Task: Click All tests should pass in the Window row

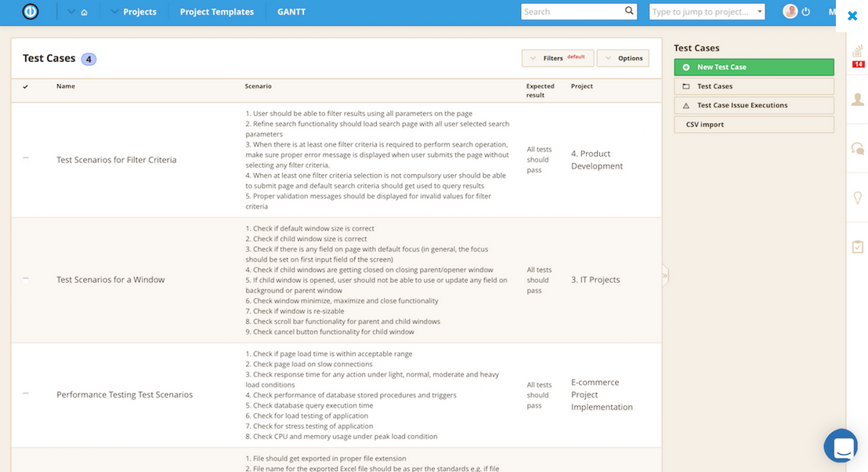Action: (x=539, y=280)
